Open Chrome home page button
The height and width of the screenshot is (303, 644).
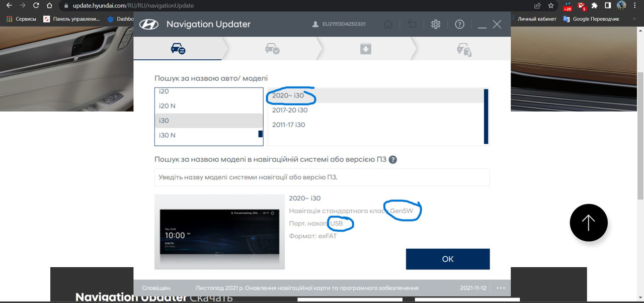click(x=49, y=6)
